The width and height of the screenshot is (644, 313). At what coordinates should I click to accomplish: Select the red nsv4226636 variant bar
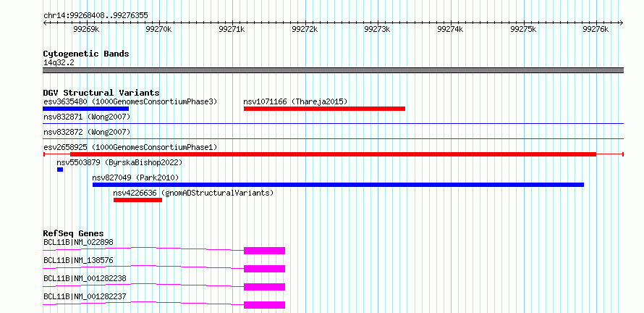[x=137, y=200]
